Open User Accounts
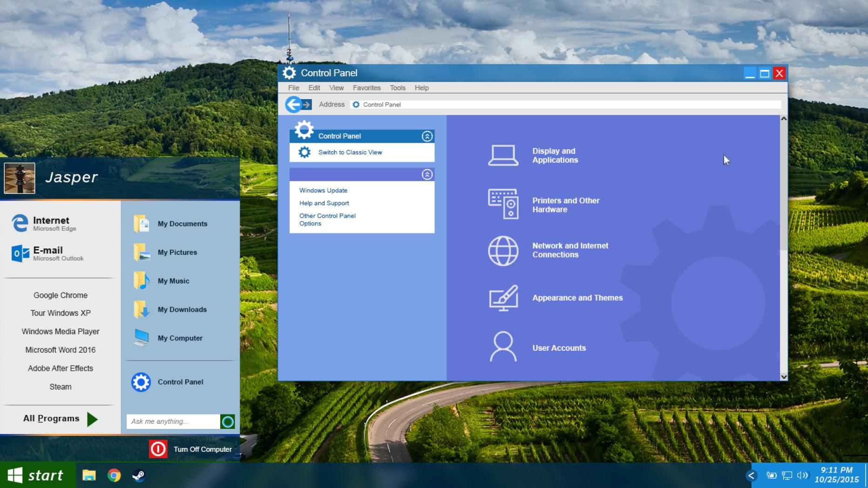The width and height of the screenshot is (868, 488). (559, 348)
